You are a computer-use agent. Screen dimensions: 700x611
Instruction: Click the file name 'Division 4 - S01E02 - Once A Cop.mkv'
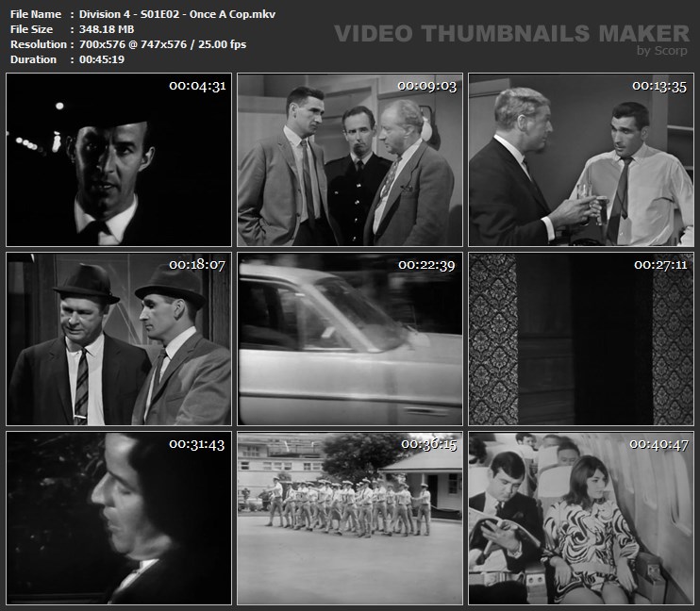(177, 14)
